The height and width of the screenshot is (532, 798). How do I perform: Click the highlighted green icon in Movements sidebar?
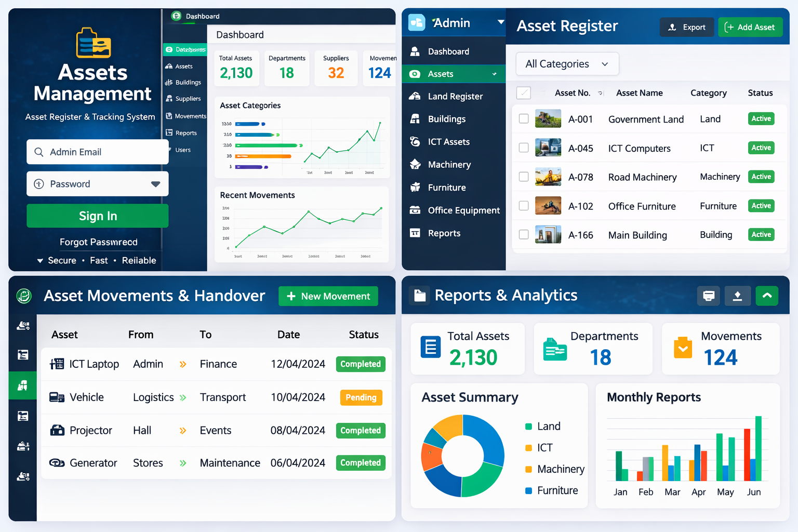coord(22,385)
